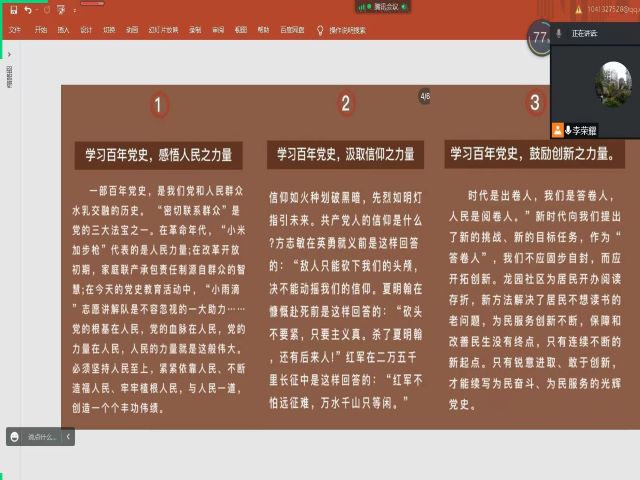The height and width of the screenshot is (480, 640).
Task: Click heading 学习百年党史,鼓励创新之力量
Action: point(534,154)
